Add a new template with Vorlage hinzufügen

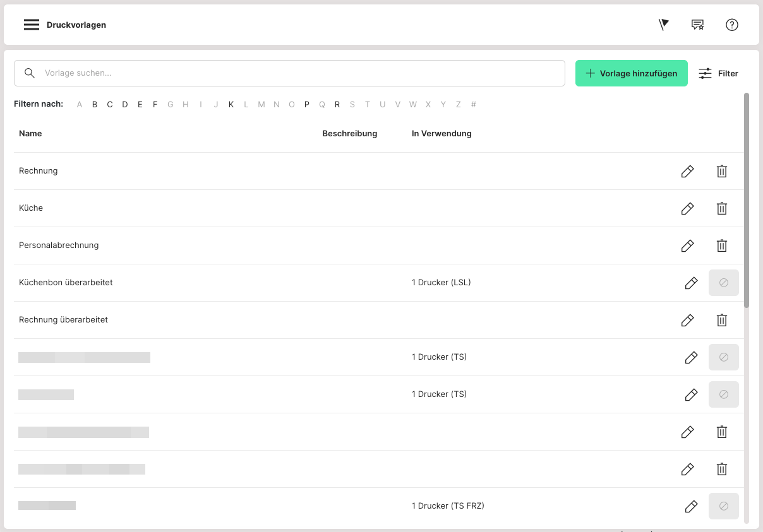pos(631,73)
